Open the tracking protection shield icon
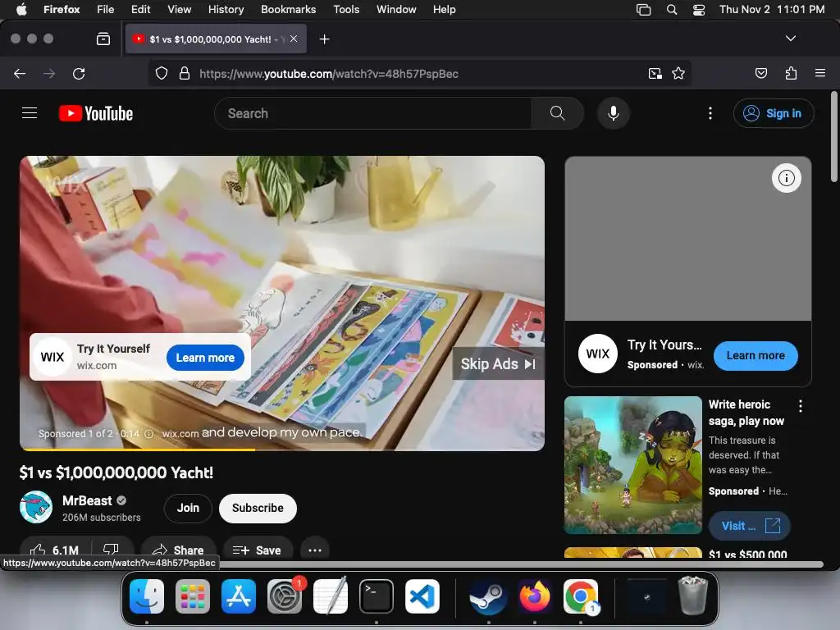 click(x=162, y=73)
